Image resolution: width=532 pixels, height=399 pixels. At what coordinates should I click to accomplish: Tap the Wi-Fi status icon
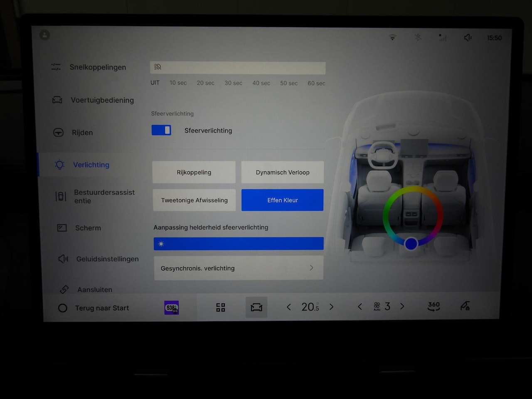[392, 37]
